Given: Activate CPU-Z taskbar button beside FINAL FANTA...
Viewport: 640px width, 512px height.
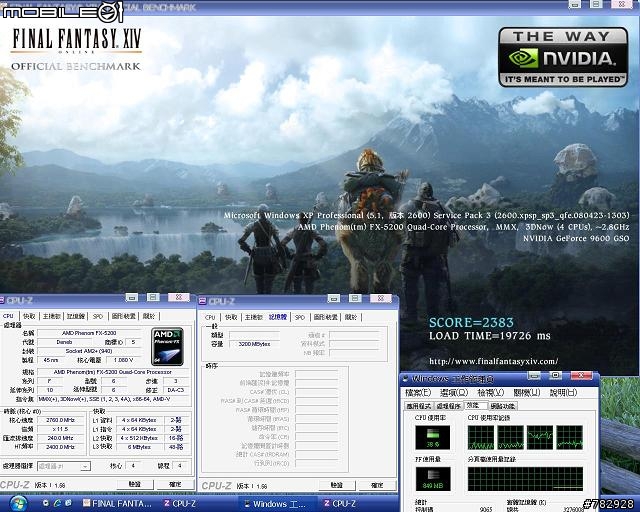Looking at the screenshot, I should (180, 503).
